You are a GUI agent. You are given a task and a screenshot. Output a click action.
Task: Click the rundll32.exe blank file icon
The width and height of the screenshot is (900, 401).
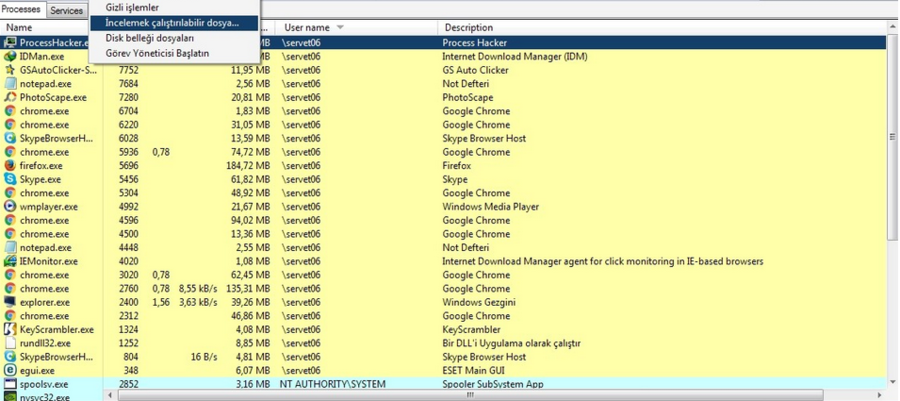[x=10, y=343]
